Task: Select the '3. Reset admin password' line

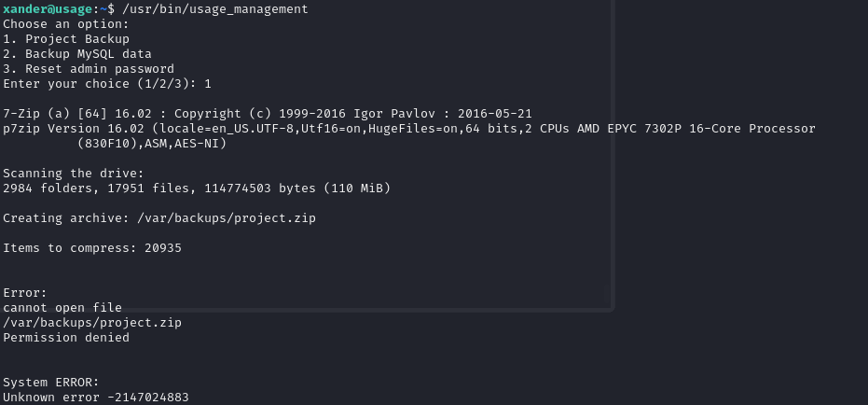Action: [x=88, y=68]
